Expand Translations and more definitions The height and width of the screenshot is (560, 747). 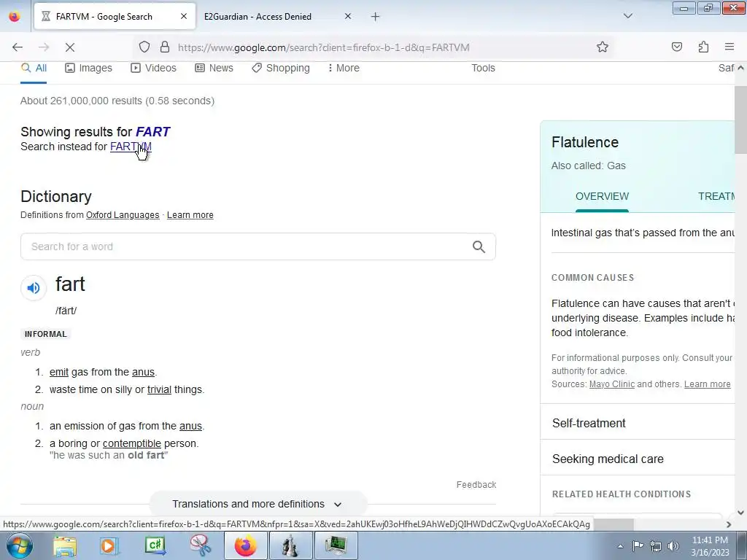258,504
